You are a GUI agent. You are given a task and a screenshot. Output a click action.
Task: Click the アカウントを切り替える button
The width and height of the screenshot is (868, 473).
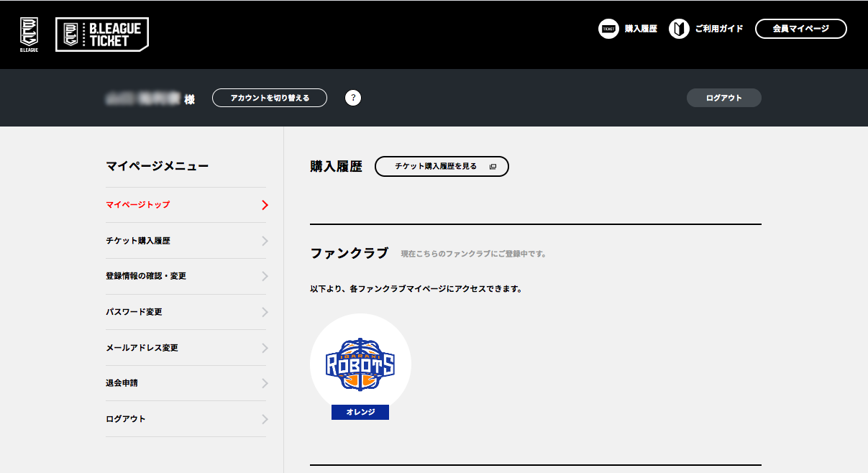tap(270, 98)
